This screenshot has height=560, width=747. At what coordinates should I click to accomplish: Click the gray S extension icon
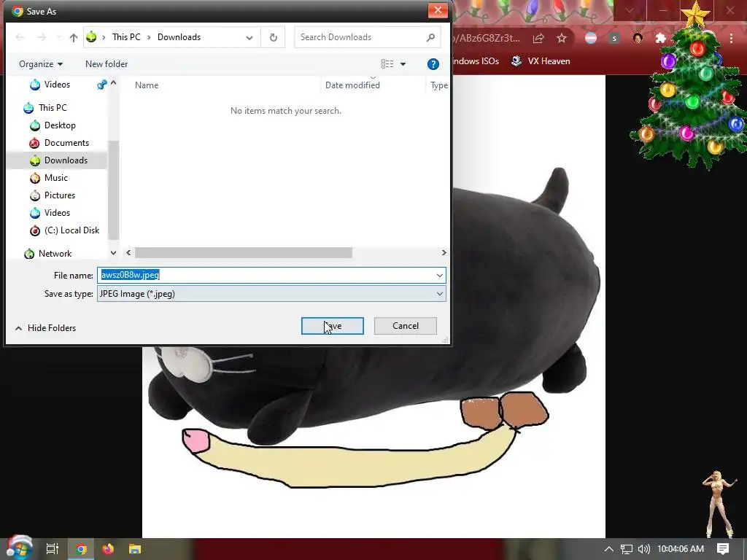point(614,38)
